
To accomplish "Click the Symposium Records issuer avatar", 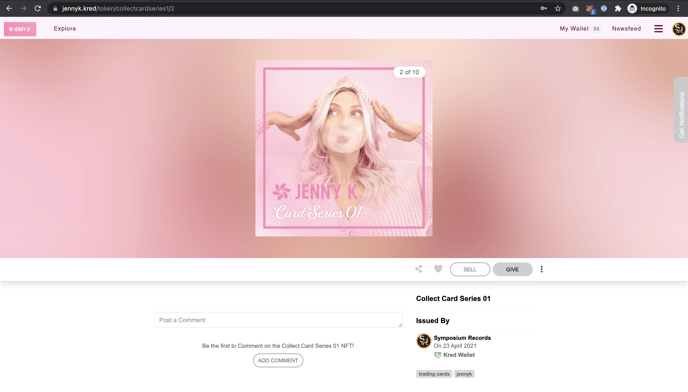I will pos(423,341).
